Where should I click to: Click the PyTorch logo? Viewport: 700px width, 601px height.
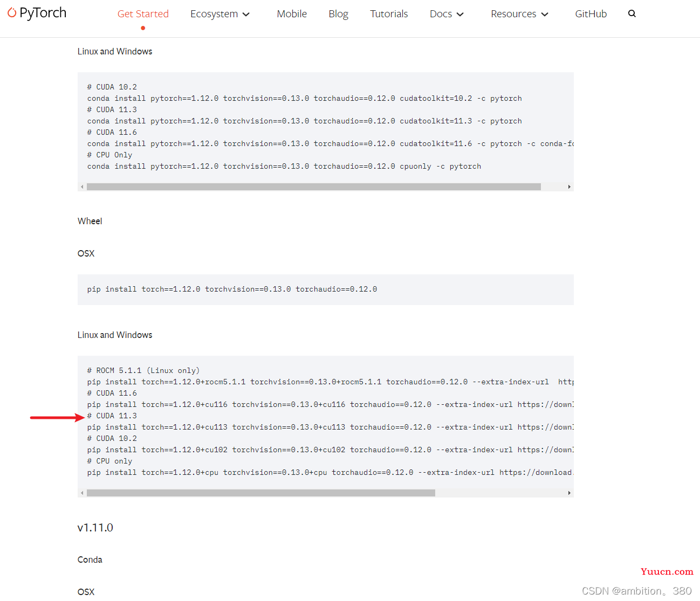(x=37, y=13)
